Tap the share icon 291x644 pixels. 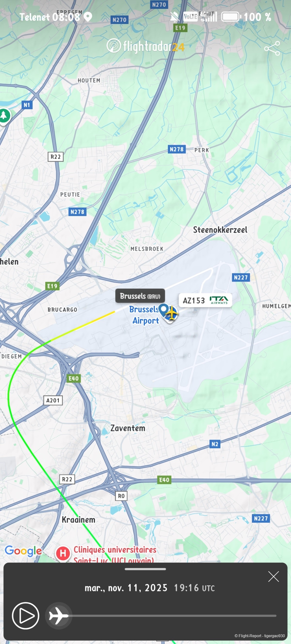coord(272,48)
